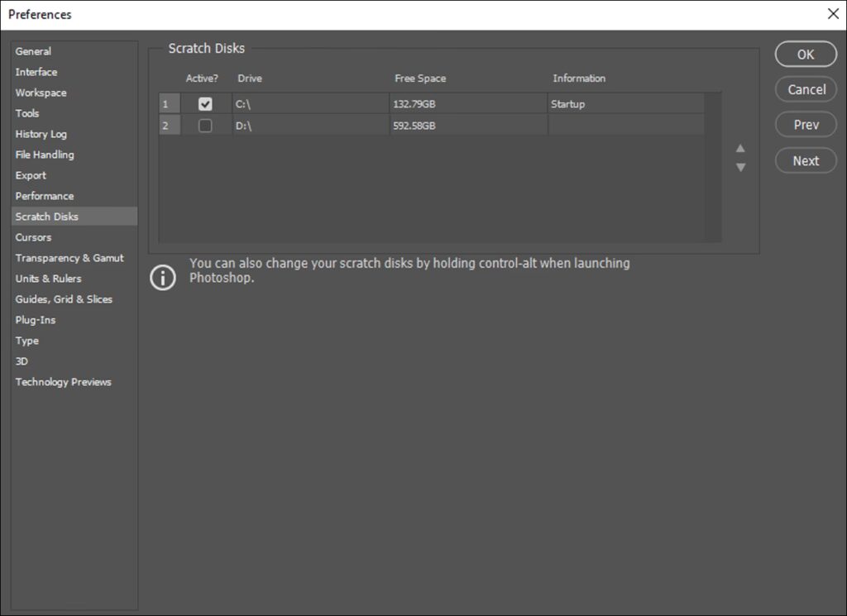Viewport: 847px width, 616px height.
Task: Click Prev to go to previous section
Action: 806,125
